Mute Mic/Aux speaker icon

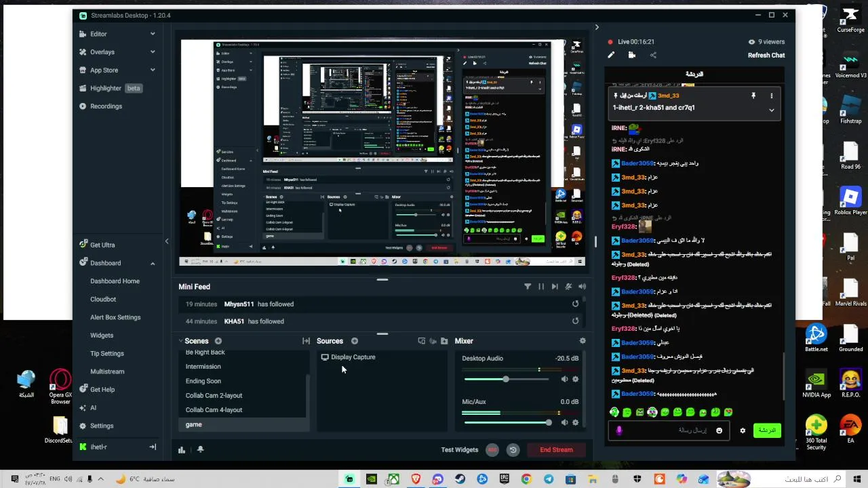564,422
